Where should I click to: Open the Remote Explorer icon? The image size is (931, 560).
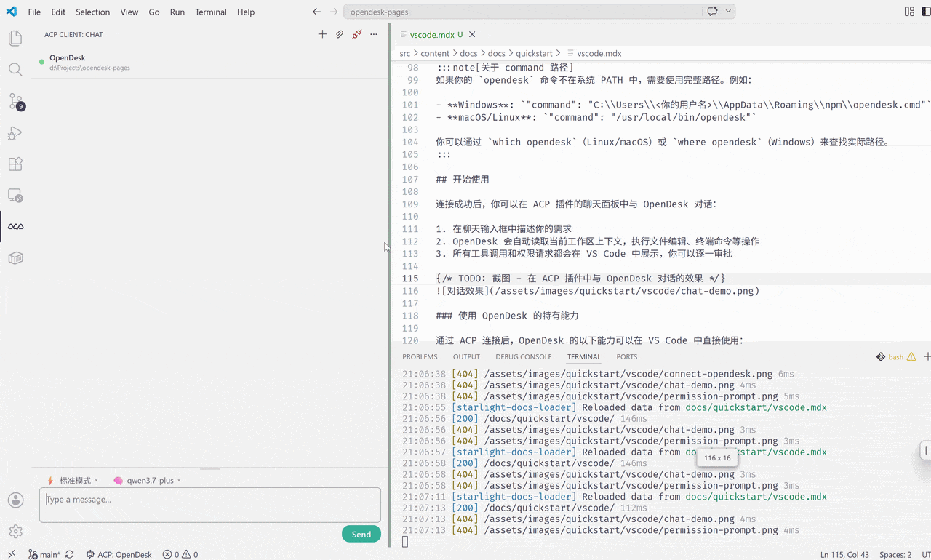click(x=15, y=196)
